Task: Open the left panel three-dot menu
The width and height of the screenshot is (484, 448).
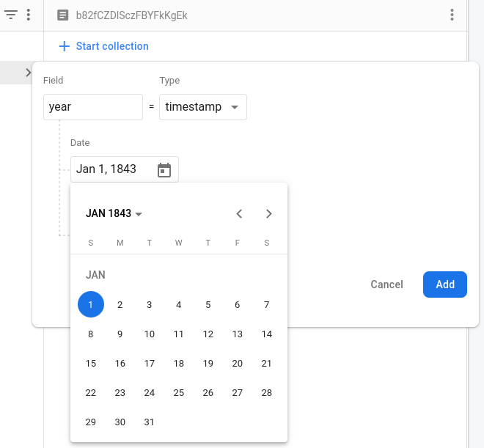Action: click(29, 15)
